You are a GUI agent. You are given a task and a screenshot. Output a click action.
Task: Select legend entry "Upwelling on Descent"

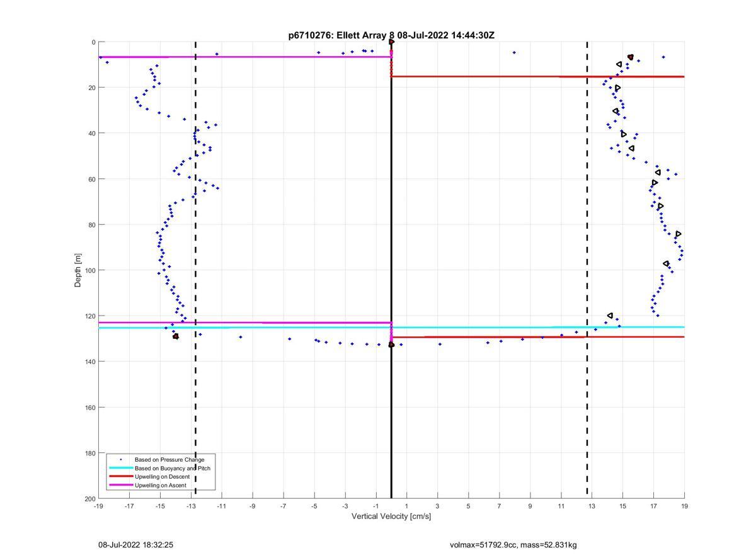pos(162,477)
